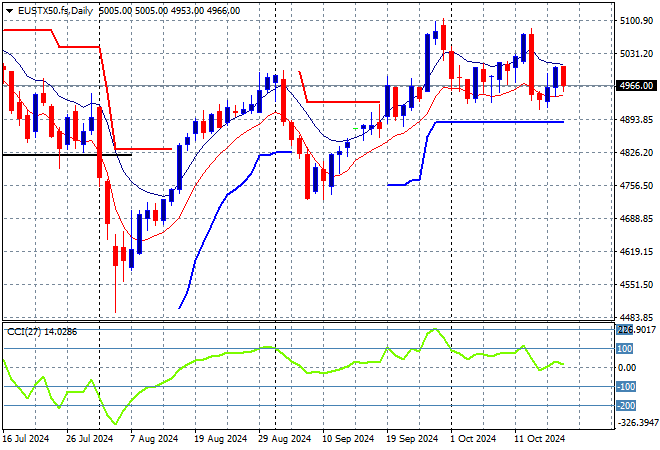660x450 pixels.
Task: Select the current price label 4966.00
Action: tap(636, 86)
